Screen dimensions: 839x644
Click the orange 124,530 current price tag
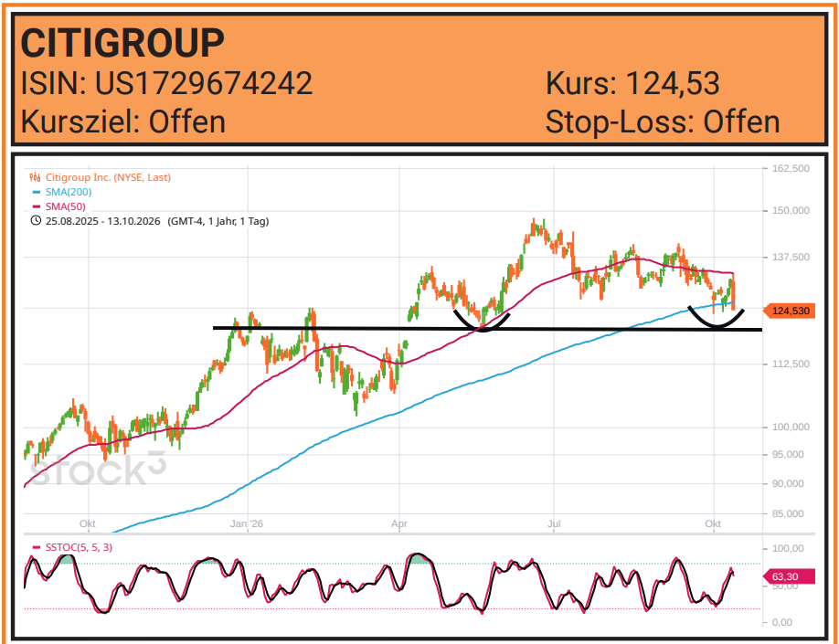[790, 311]
